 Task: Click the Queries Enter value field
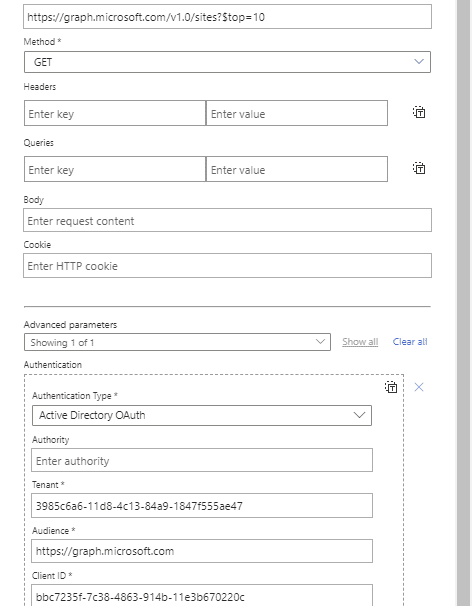coord(297,169)
